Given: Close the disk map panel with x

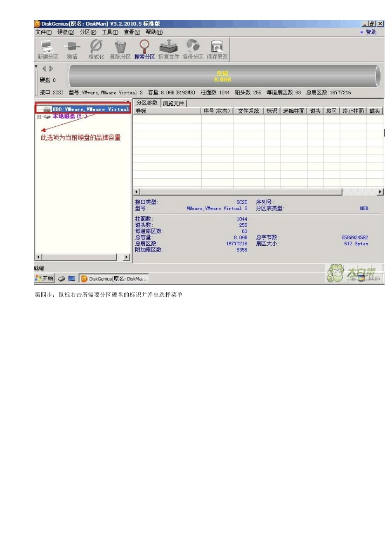Looking at the screenshot, I should click(x=36, y=66).
